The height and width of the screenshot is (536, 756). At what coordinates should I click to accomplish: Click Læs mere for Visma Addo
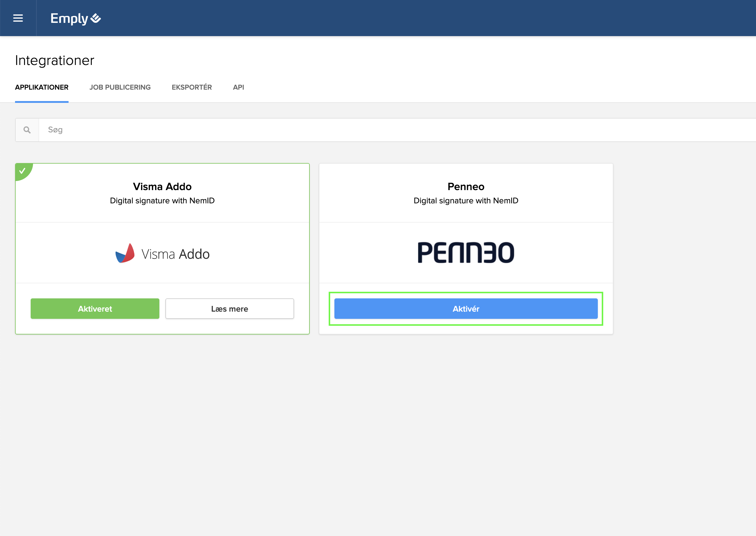point(229,309)
